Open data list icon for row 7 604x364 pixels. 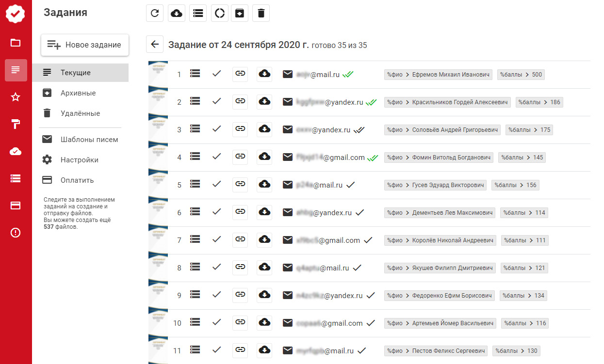pos(195,240)
